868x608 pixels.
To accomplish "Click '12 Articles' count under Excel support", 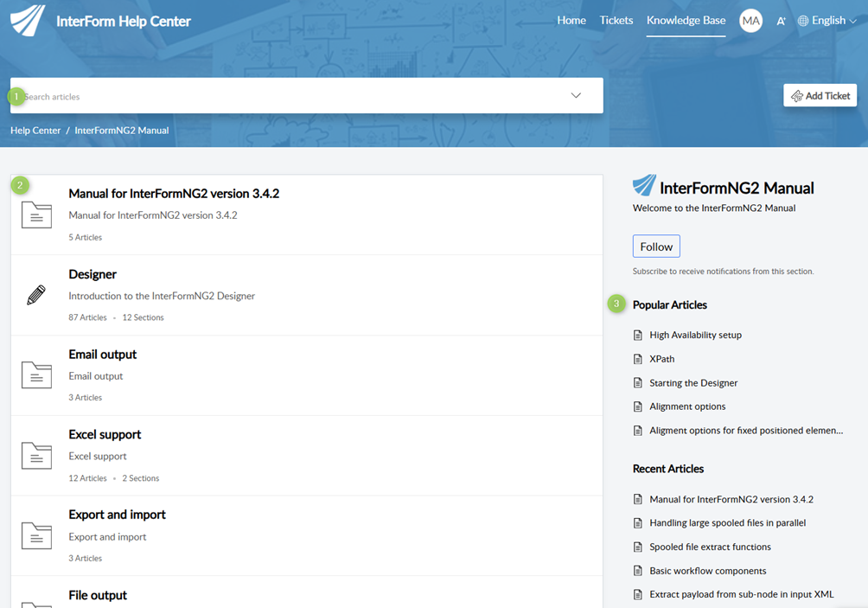I will pyautogui.click(x=87, y=478).
